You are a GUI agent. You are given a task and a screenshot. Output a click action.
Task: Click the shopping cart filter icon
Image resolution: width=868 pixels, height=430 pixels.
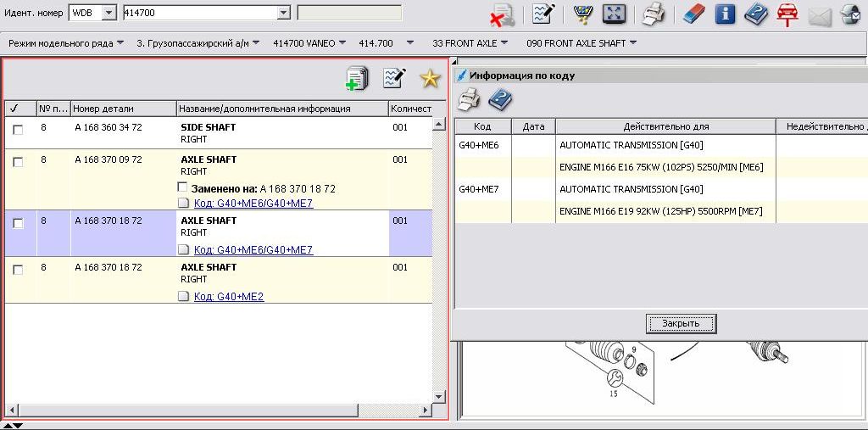point(582,14)
